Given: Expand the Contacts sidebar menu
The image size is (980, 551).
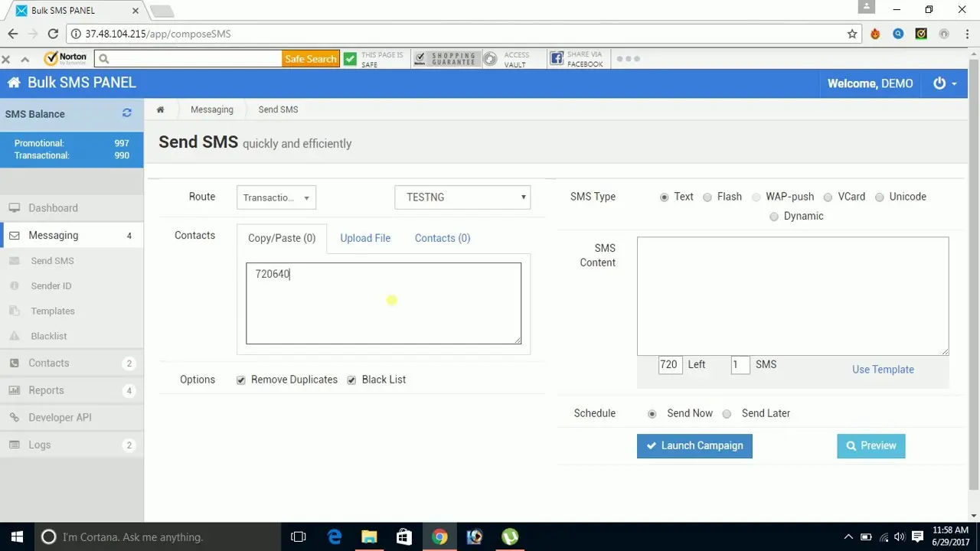Looking at the screenshot, I should 72,364.
